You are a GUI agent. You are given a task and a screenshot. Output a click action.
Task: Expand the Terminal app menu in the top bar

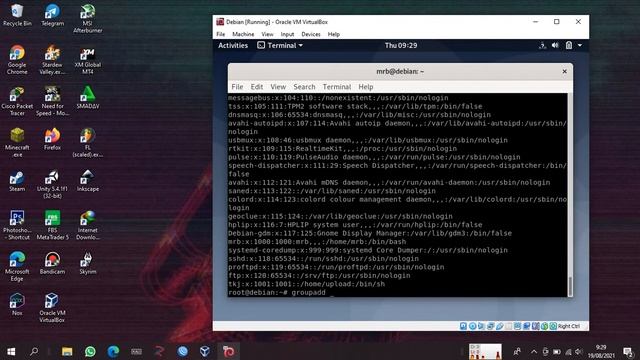point(280,45)
